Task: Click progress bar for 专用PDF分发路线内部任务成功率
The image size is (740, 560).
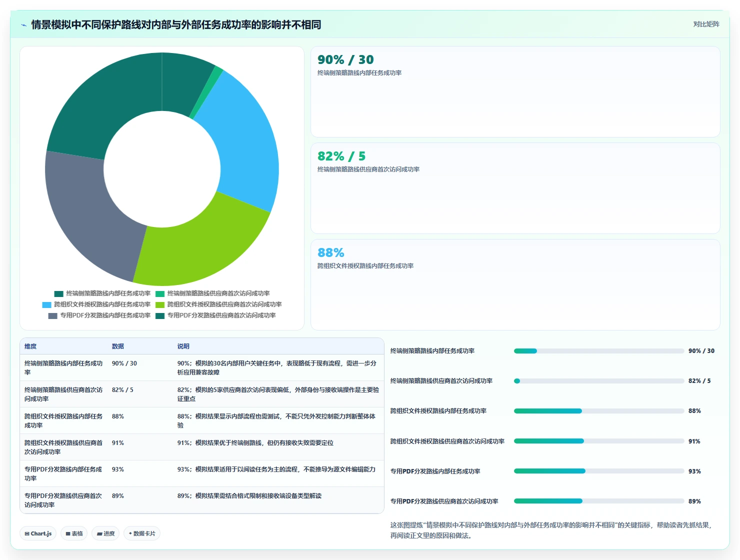Action: click(599, 471)
